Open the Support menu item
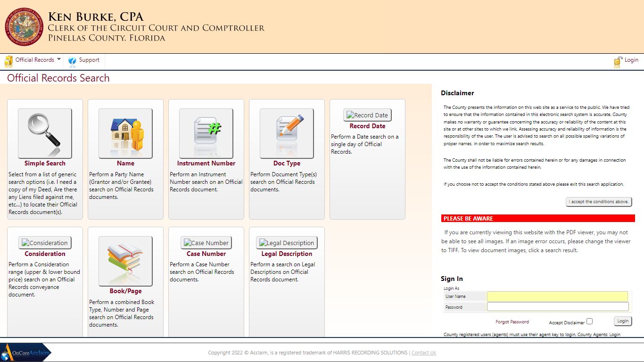Image resolution: width=644 pixels, height=362 pixels. click(89, 60)
